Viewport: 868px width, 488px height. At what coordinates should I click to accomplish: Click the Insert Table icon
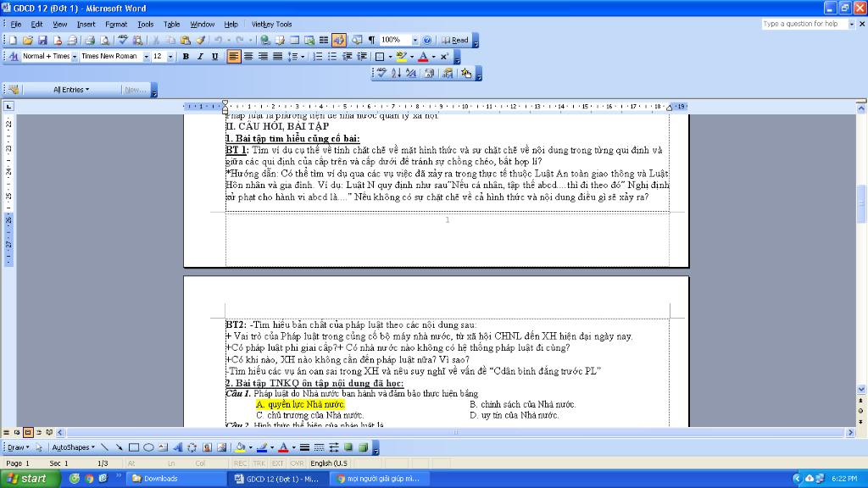294,41
